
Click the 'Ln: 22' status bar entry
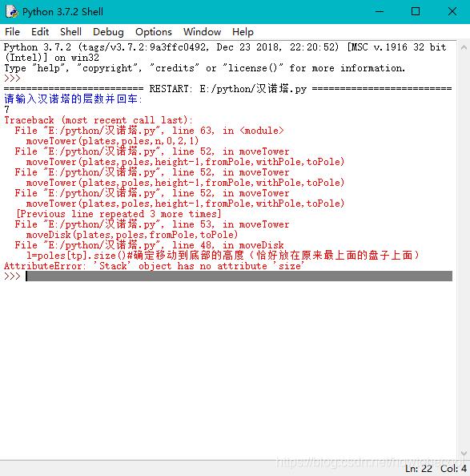coord(419,469)
